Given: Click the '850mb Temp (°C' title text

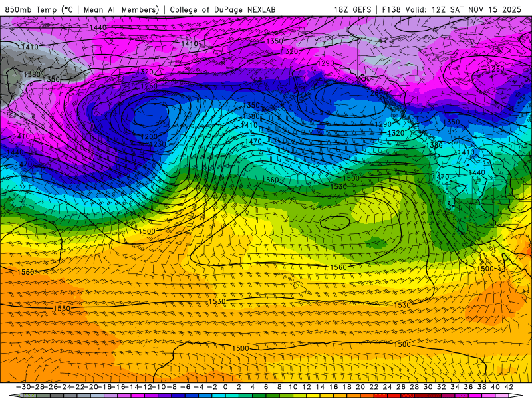Looking at the screenshot, I should [39, 10].
